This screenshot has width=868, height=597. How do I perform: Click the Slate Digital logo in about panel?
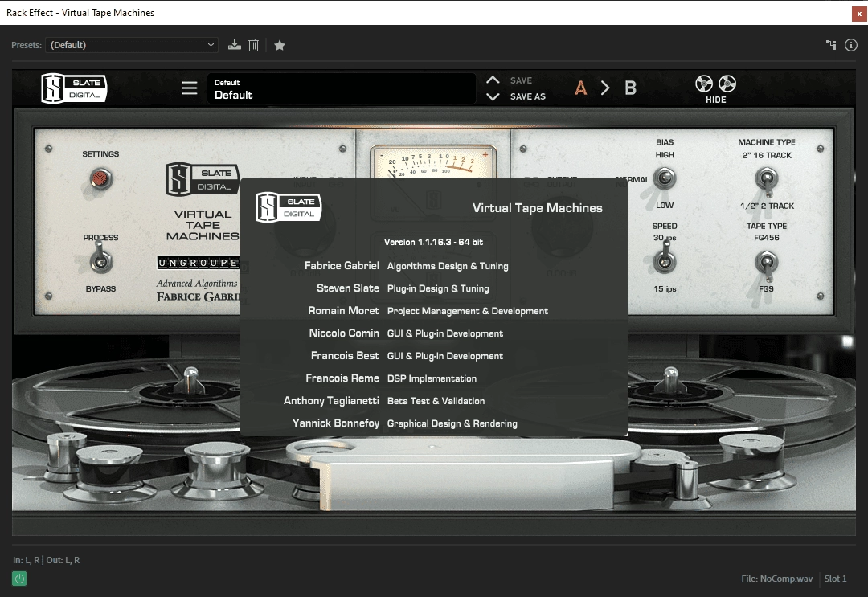tap(289, 207)
